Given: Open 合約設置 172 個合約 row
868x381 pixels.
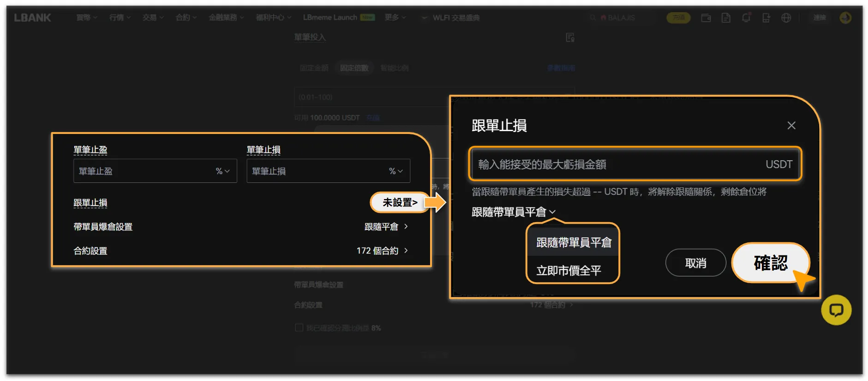Looking at the screenshot, I should (x=241, y=251).
